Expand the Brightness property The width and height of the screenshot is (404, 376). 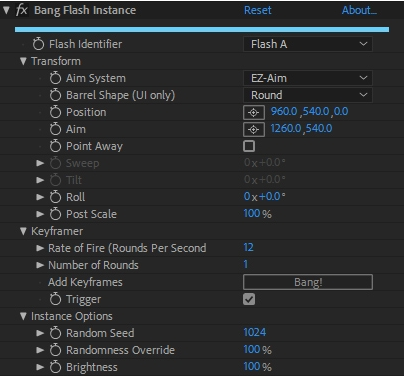[x=40, y=367]
